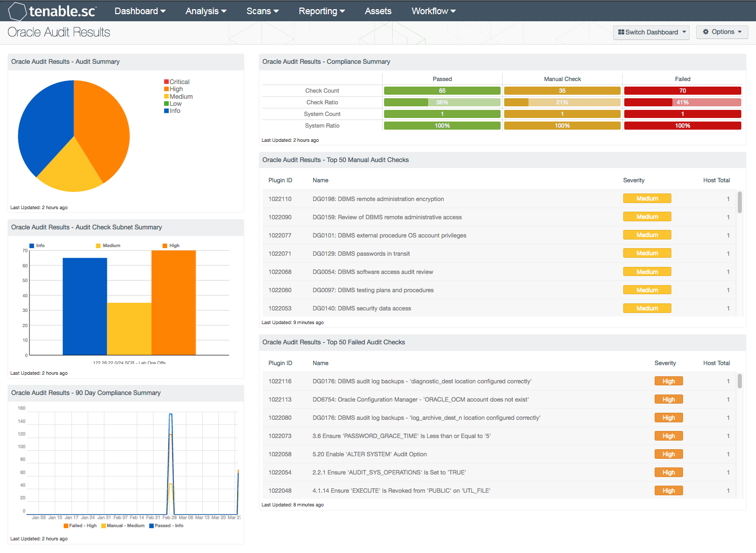
Task: Expand the Options dropdown menu
Action: [722, 31]
